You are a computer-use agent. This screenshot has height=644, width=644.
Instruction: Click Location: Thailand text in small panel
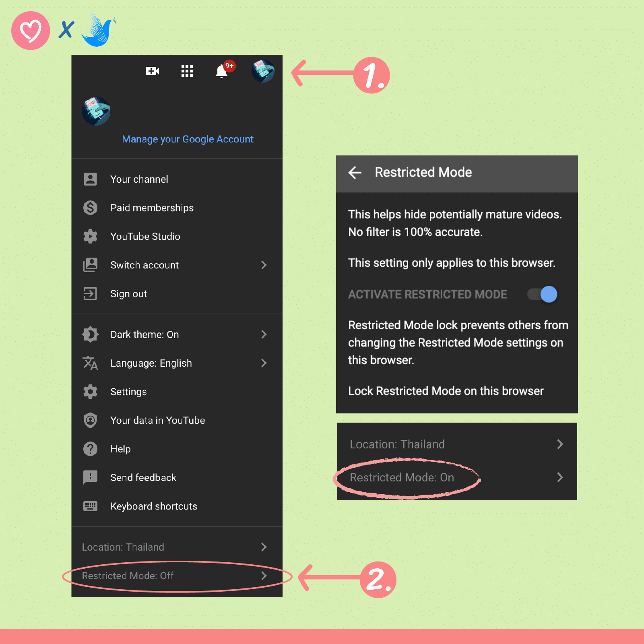pos(397,444)
